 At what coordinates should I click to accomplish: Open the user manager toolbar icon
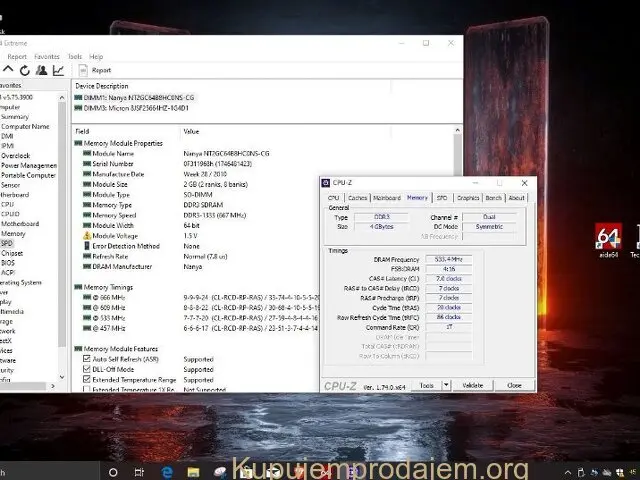42,70
